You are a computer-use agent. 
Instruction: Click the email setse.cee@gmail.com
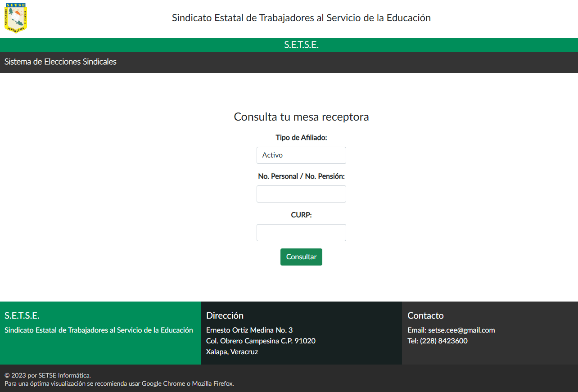461,330
